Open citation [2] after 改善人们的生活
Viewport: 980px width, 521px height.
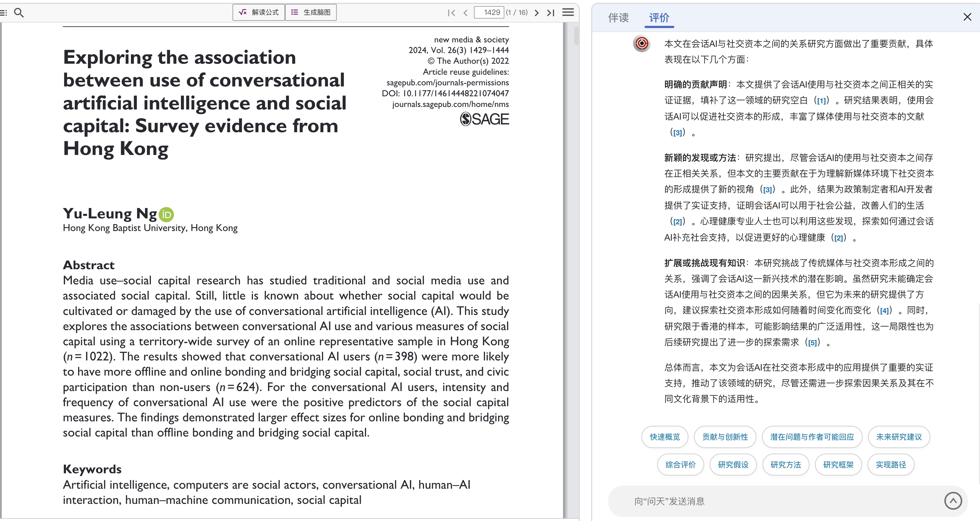(x=678, y=221)
